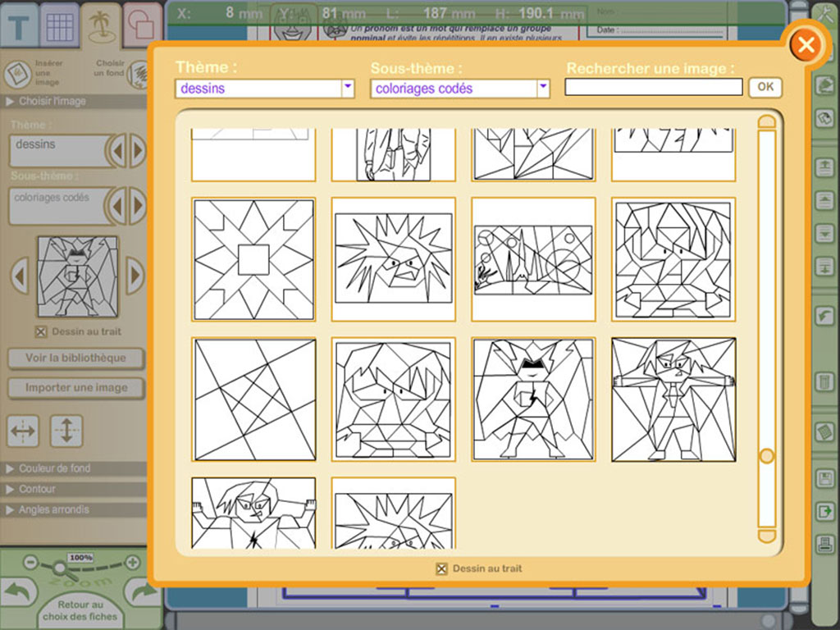This screenshot has width=840, height=630.
Task: Toggle the sidebar Dessin au trait checkbox
Action: coord(42,331)
